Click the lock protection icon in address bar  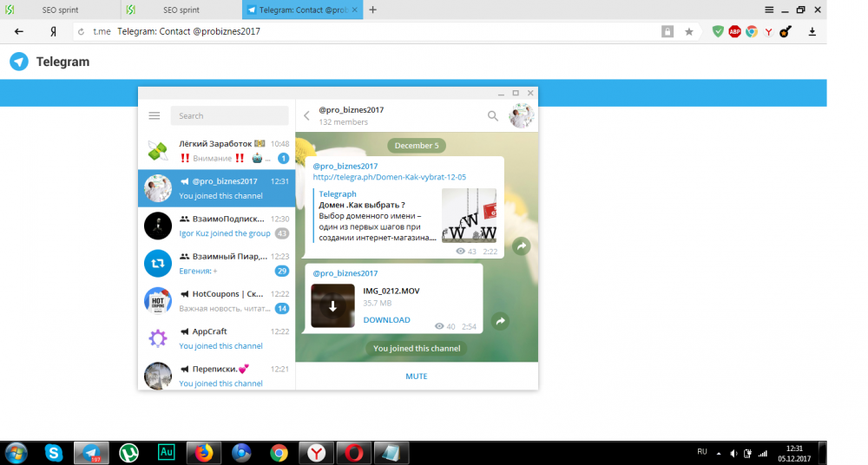pyautogui.click(x=667, y=31)
